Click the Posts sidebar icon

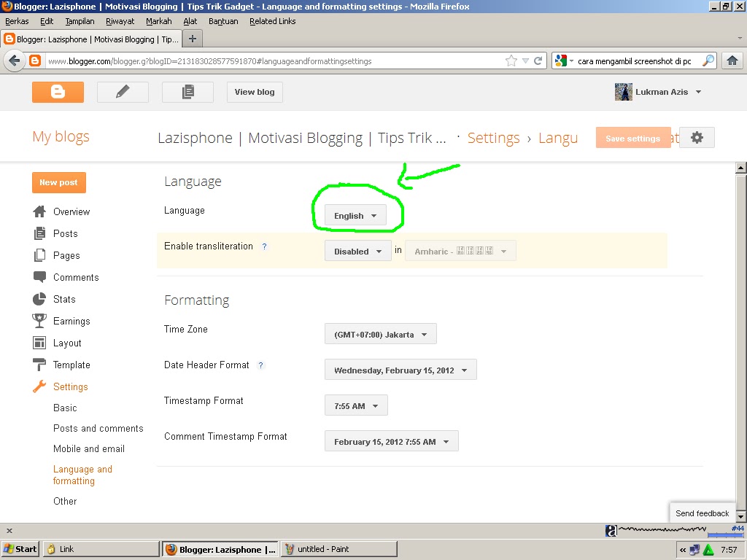(x=39, y=233)
